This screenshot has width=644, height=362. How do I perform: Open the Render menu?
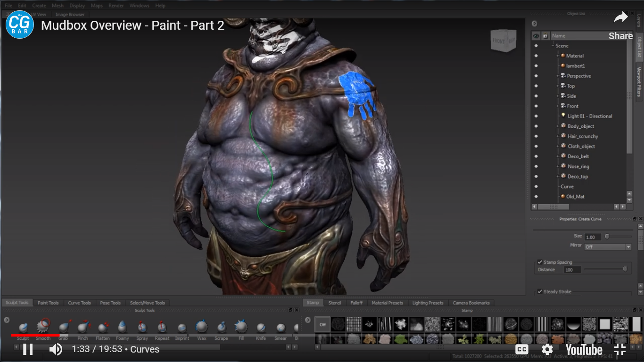(x=116, y=6)
